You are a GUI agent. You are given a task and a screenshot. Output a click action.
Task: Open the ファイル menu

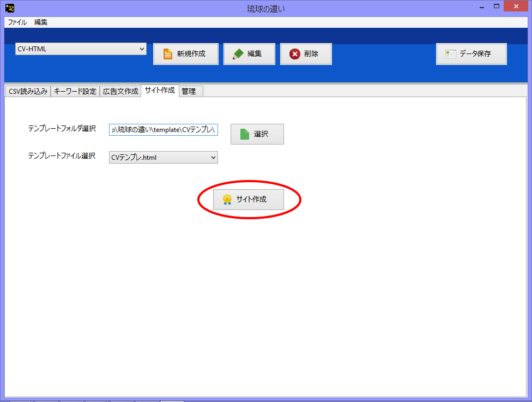coord(17,22)
